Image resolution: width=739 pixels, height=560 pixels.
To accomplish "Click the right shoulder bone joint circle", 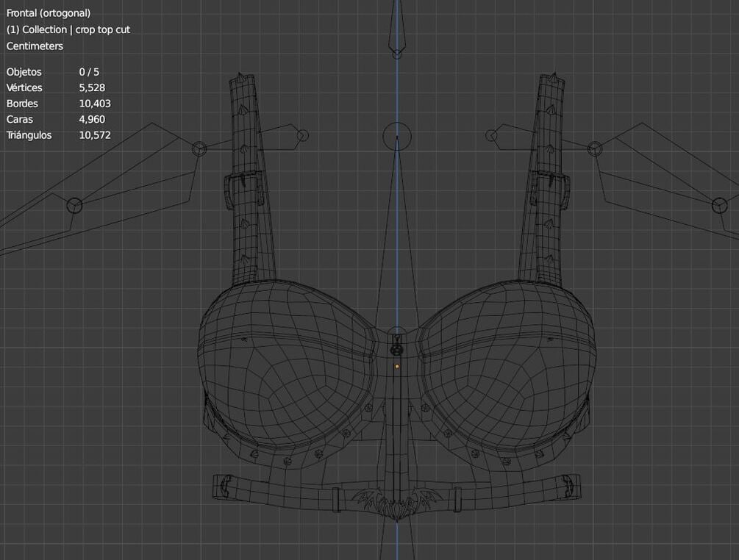I will 595,149.
